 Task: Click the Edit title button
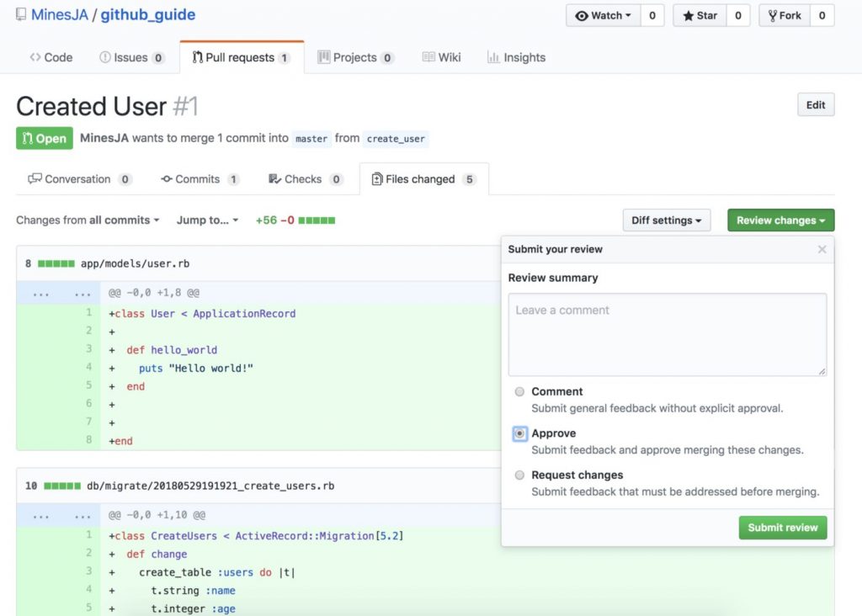pyautogui.click(x=815, y=105)
